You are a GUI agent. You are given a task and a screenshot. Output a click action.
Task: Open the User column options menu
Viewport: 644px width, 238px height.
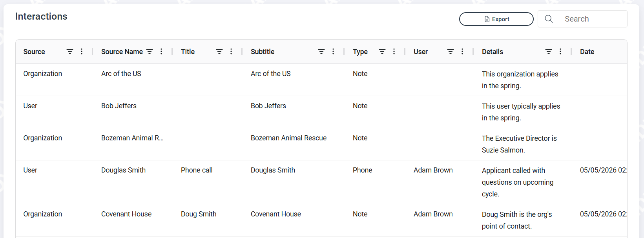(x=462, y=51)
